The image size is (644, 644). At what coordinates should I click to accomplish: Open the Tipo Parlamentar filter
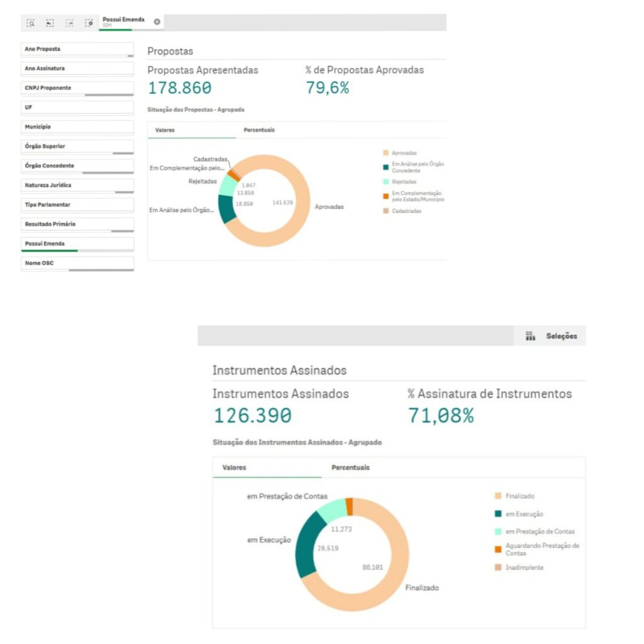click(x=77, y=205)
